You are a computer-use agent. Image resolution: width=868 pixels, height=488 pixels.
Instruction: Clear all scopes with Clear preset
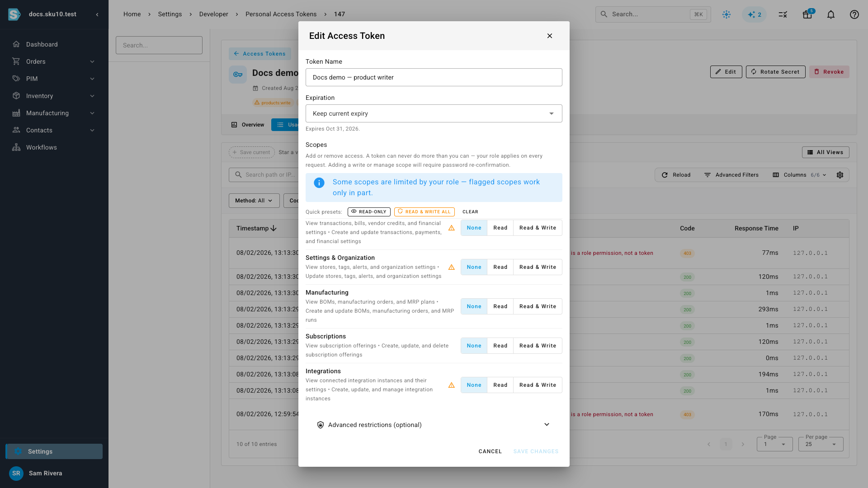coord(470,211)
